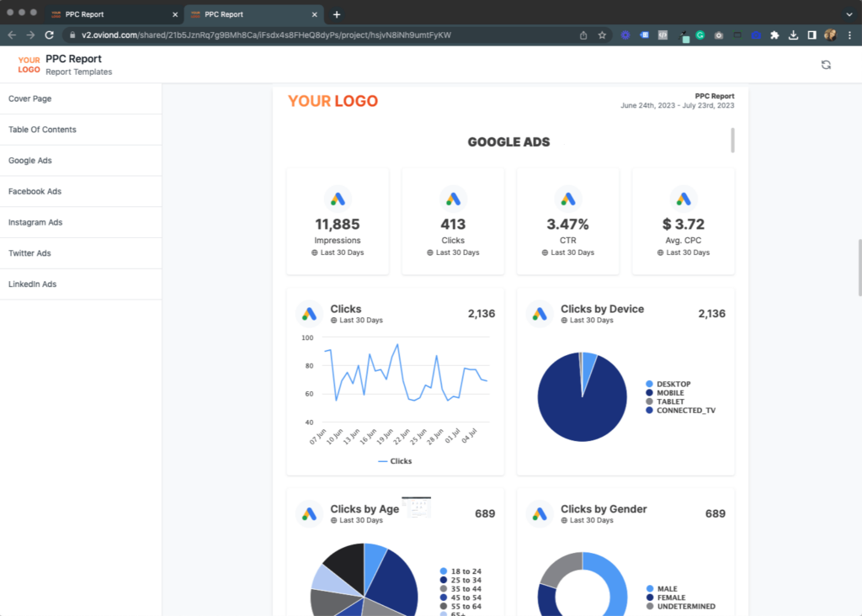Click the DESKTOP legend color dot

[x=649, y=384]
